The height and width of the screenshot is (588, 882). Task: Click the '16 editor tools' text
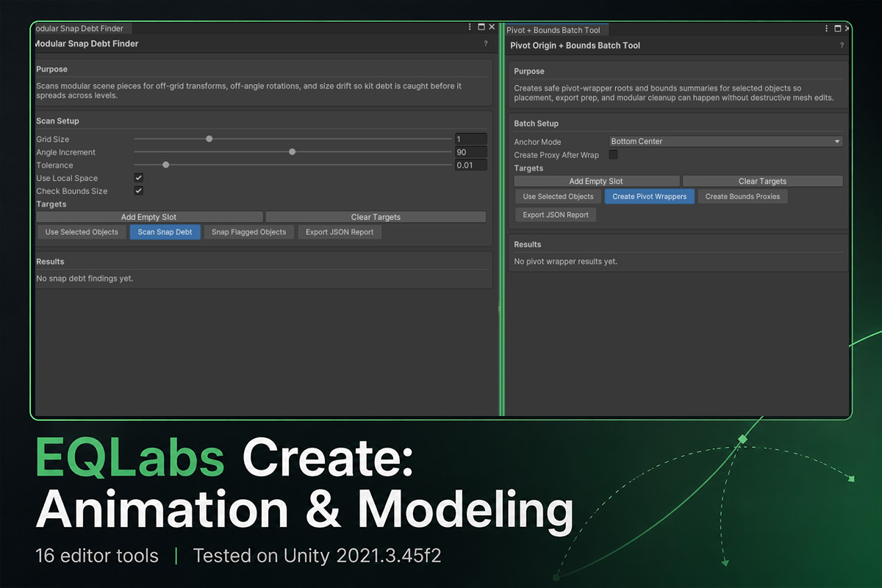(97, 556)
